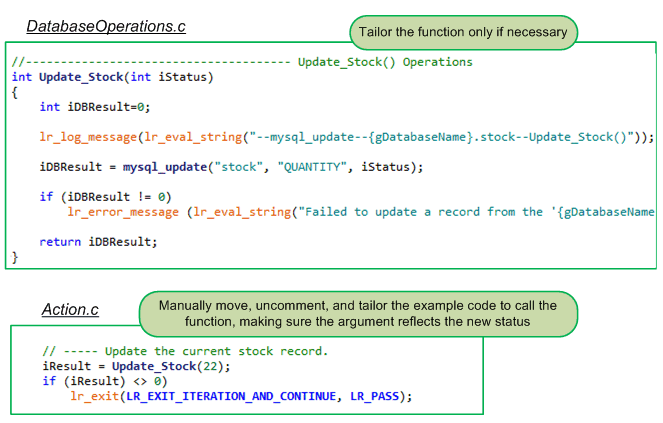Click the lr_exit function name
The width and height of the screenshot is (663, 423).
click(x=95, y=396)
